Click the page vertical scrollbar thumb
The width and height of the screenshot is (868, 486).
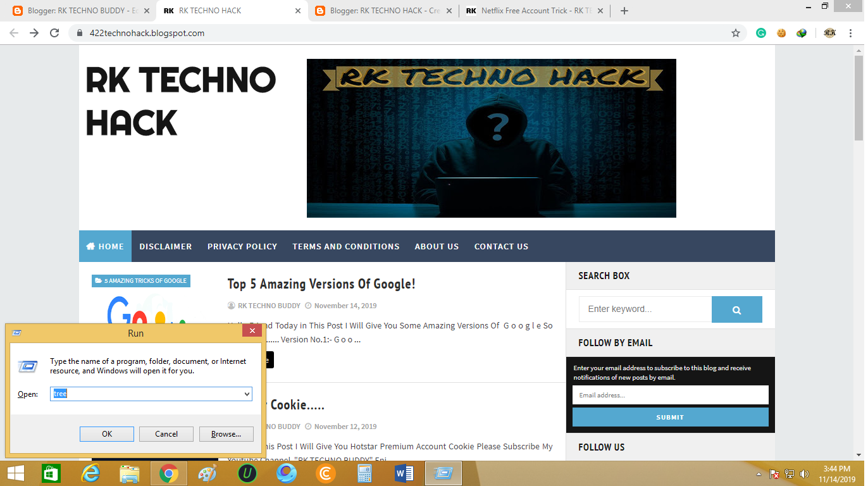click(859, 98)
